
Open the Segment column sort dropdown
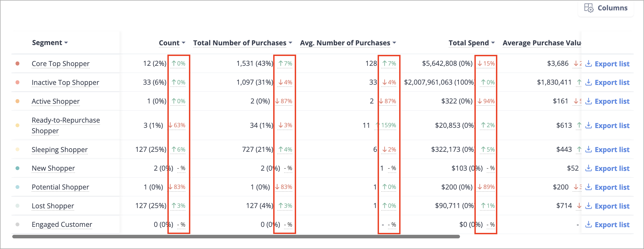point(66,43)
